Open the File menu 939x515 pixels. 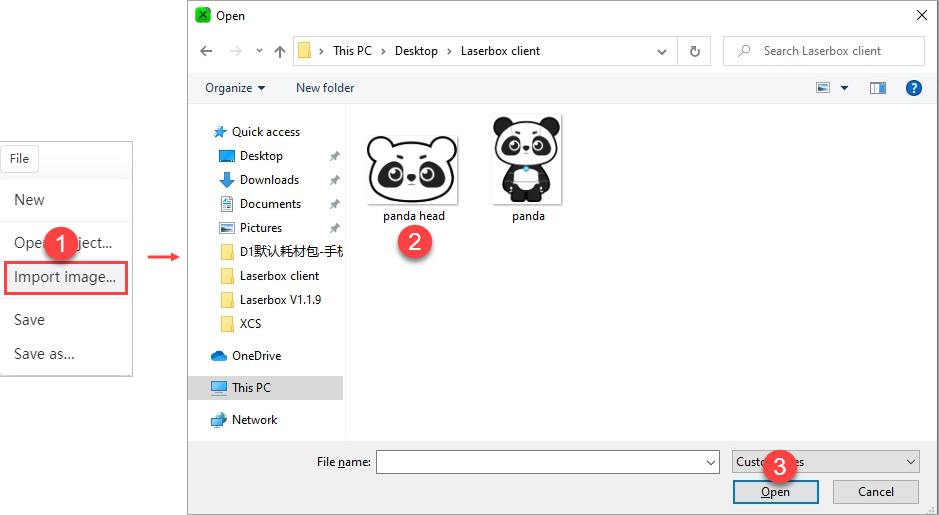point(19,159)
